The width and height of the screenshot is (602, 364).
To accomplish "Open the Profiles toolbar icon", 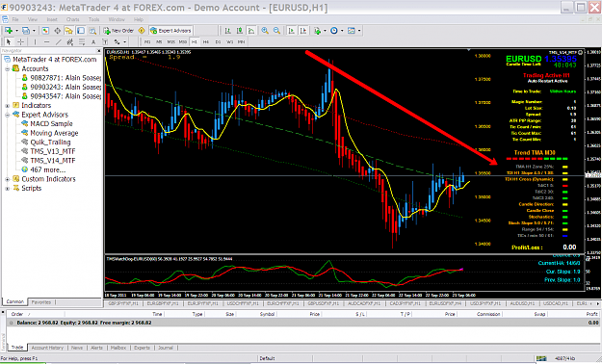I will pyautogui.click(x=26, y=31).
